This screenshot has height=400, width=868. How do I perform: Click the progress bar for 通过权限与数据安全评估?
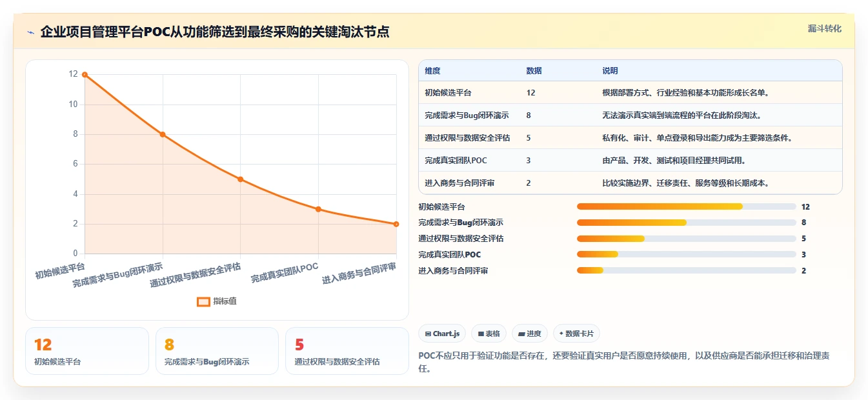click(x=686, y=239)
